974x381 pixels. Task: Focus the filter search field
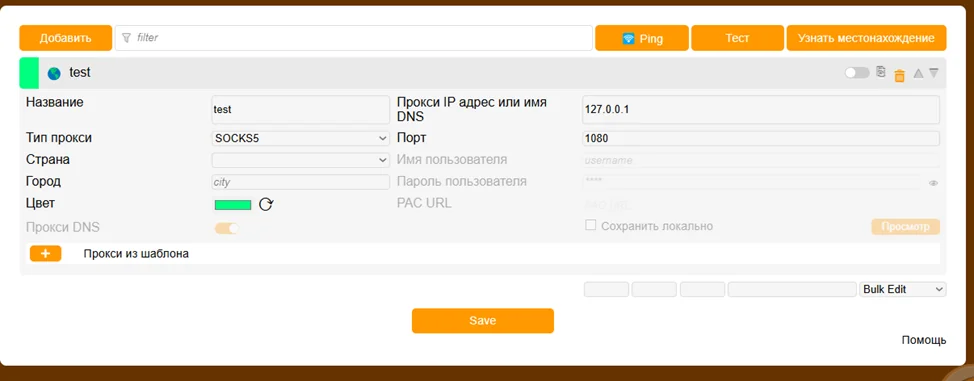[353, 38]
